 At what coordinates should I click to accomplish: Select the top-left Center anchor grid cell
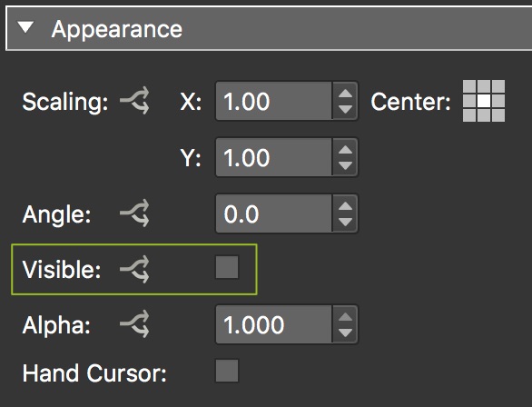pyautogui.click(x=469, y=86)
